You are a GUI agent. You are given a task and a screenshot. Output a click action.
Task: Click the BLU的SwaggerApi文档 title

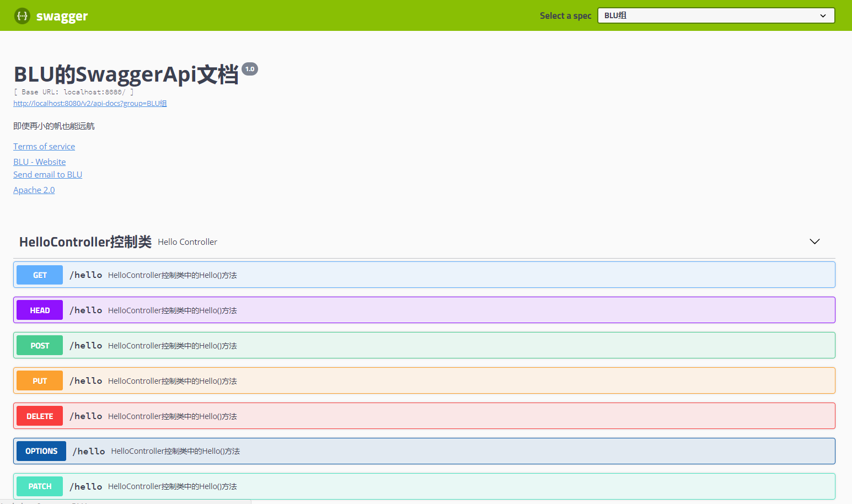tap(126, 74)
